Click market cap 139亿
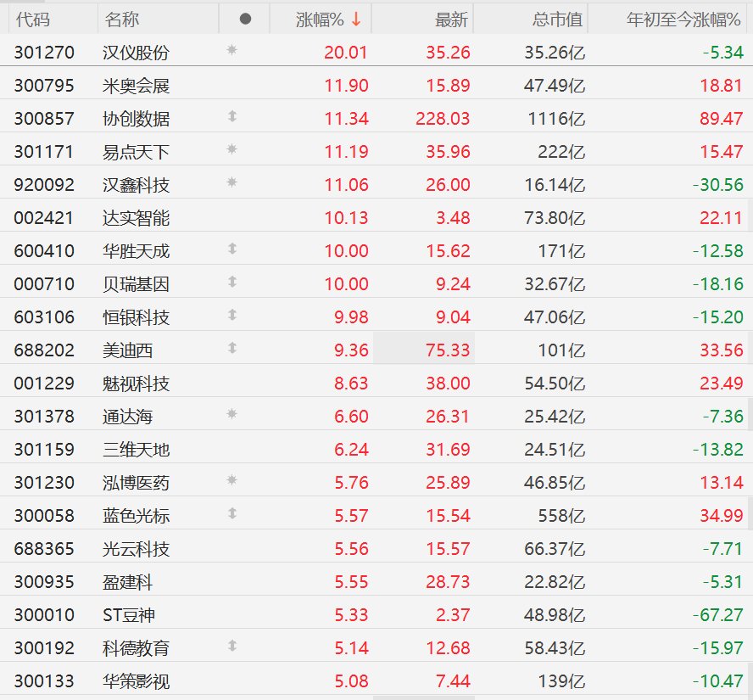This screenshot has height=700, width=753. (561, 681)
